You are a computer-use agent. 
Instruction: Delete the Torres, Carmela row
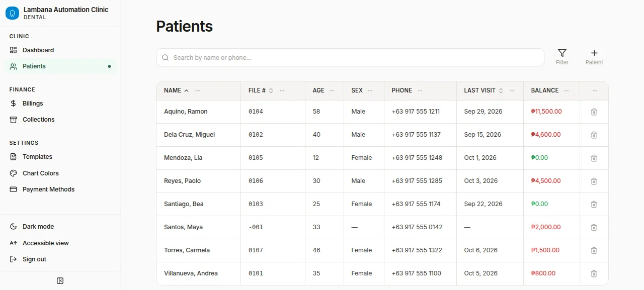point(594,250)
